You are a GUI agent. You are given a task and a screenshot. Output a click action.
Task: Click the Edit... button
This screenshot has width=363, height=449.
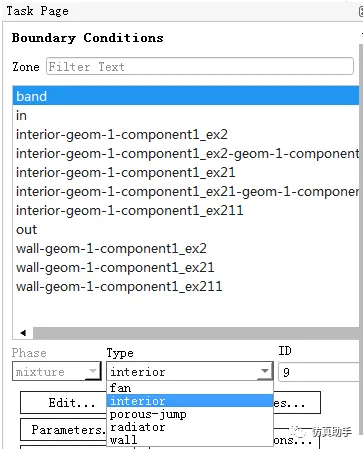click(x=63, y=403)
